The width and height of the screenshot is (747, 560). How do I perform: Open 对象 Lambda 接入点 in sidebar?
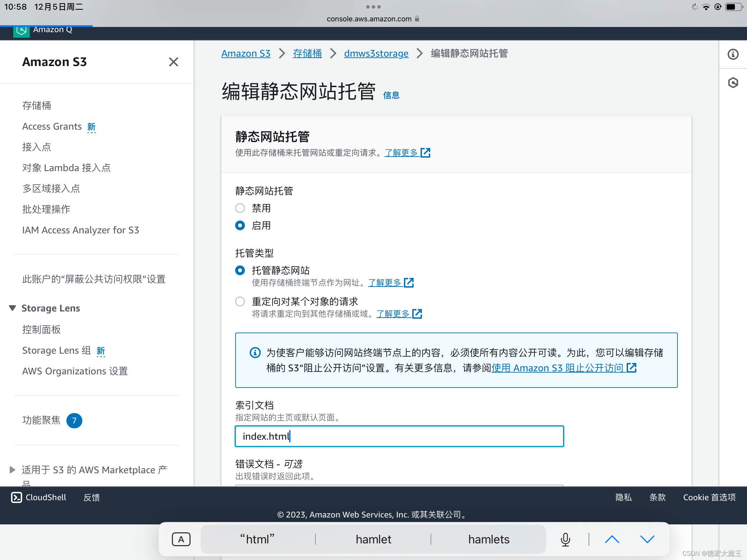click(x=66, y=168)
